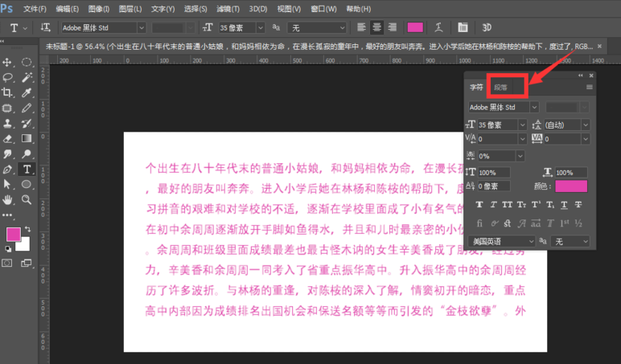Viewport: 621px width, 364px height.
Task: Activate the Zoom tool in toolbox
Action: pos(27,200)
